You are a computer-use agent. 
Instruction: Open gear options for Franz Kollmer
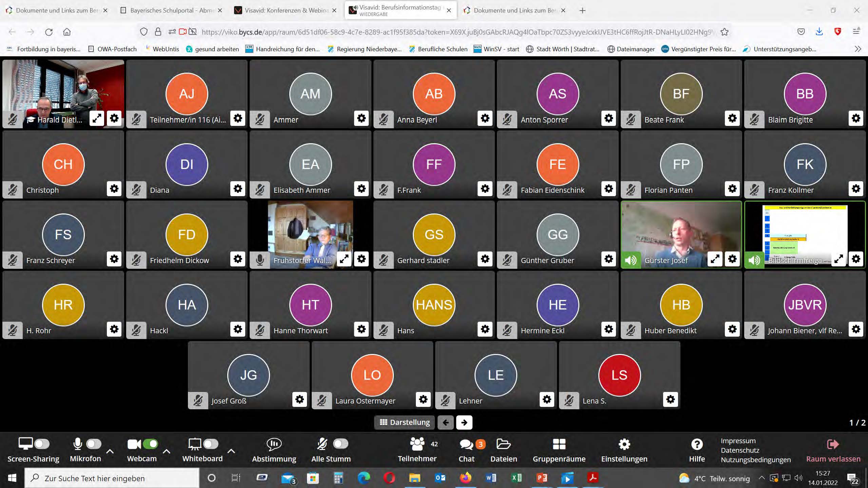pyautogui.click(x=856, y=188)
